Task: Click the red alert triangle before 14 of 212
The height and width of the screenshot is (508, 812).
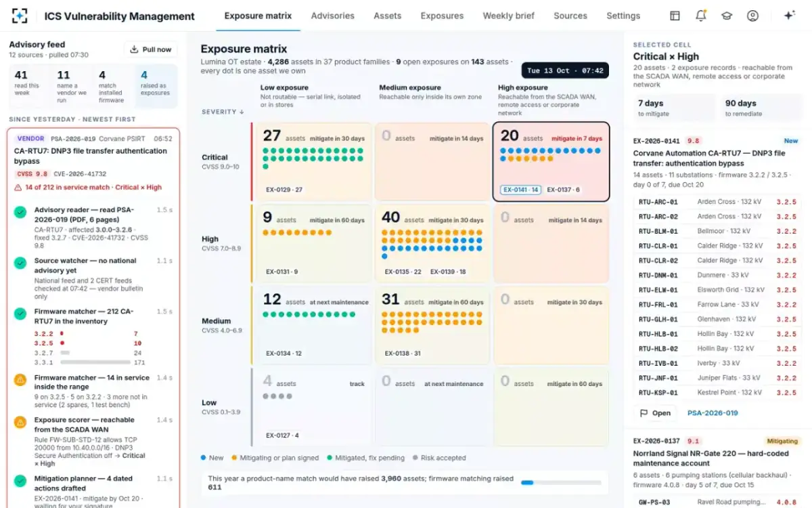Action: pyautogui.click(x=18, y=188)
